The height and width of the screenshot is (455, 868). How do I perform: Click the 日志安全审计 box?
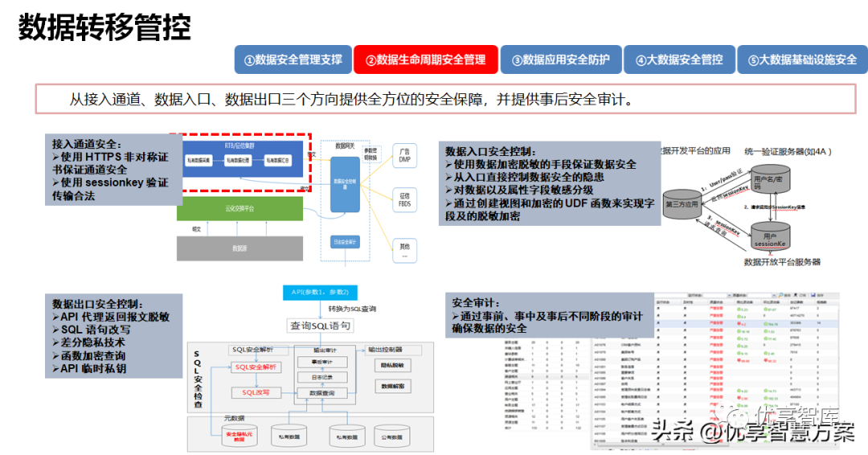click(345, 242)
